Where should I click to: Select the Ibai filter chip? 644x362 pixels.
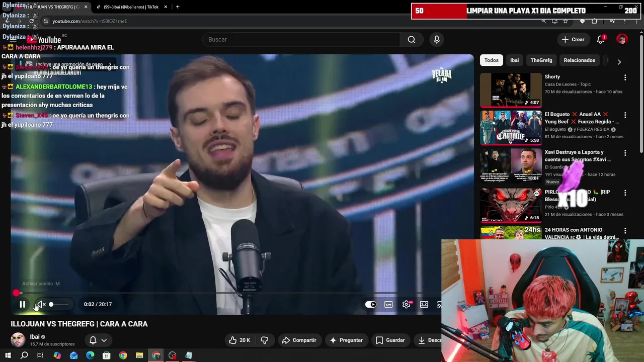point(515,60)
